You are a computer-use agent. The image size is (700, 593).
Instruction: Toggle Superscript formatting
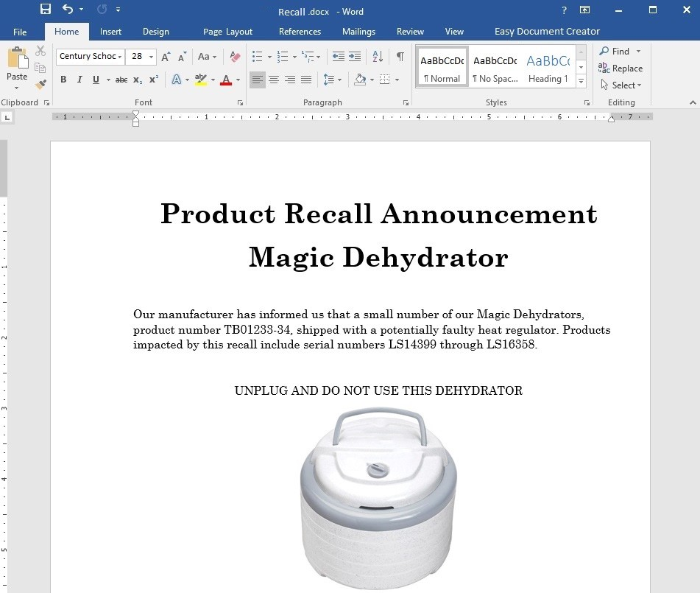coord(154,79)
